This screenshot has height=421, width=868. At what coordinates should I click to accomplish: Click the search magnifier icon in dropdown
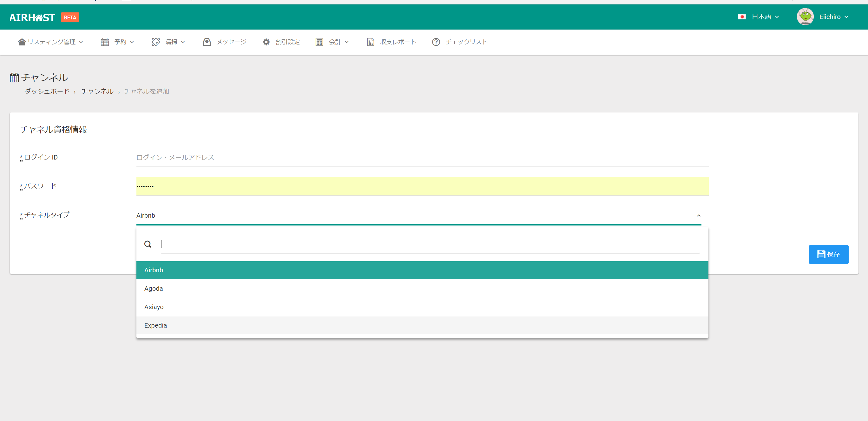click(148, 244)
